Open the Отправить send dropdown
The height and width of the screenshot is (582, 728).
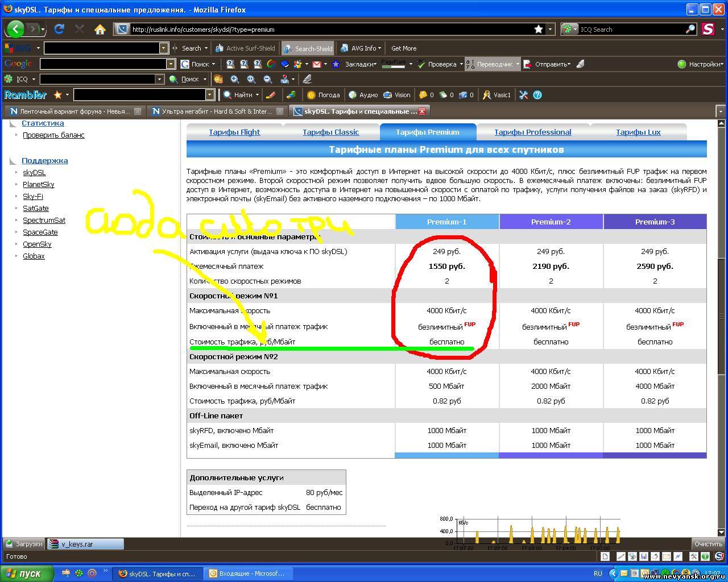(x=547, y=64)
